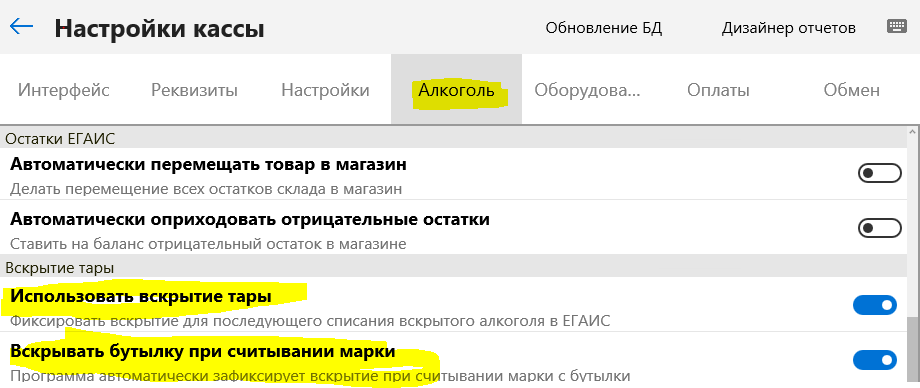Open Дизайнер отчетов

point(789,28)
